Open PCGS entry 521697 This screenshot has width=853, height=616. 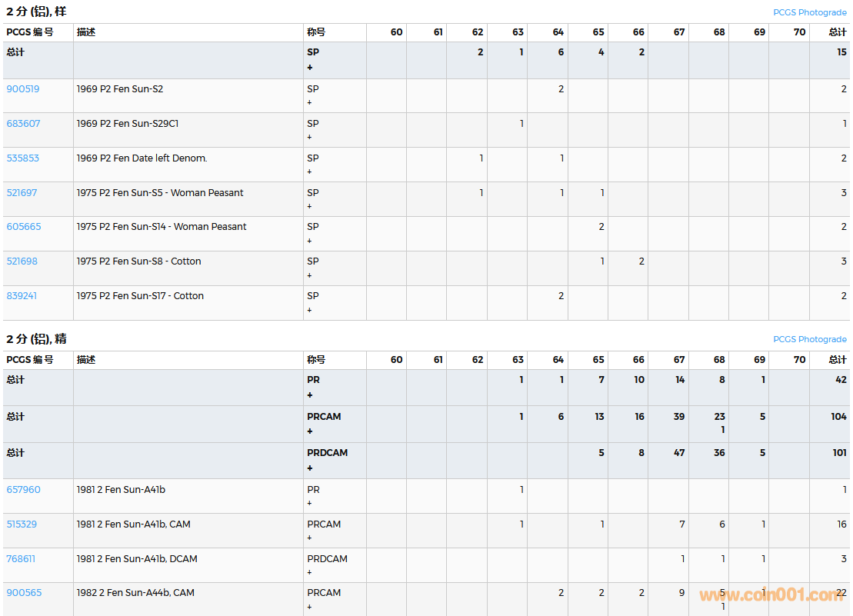[22, 193]
